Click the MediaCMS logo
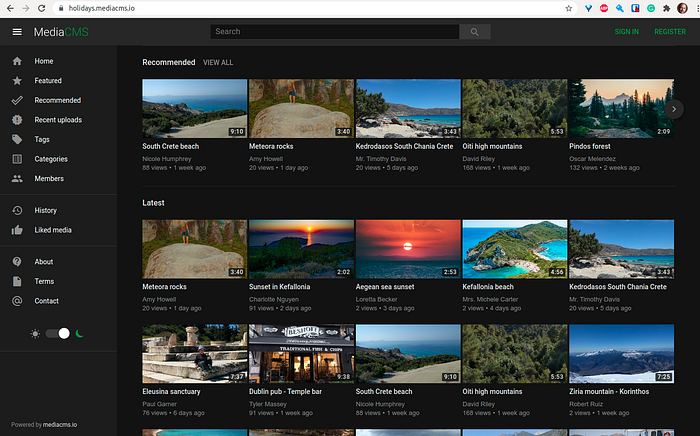The height and width of the screenshot is (436, 700). tap(61, 32)
